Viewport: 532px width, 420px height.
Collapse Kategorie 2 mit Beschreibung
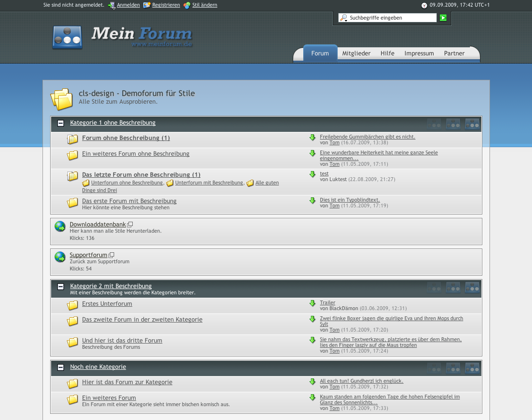pyautogui.click(x=61, y=287)
